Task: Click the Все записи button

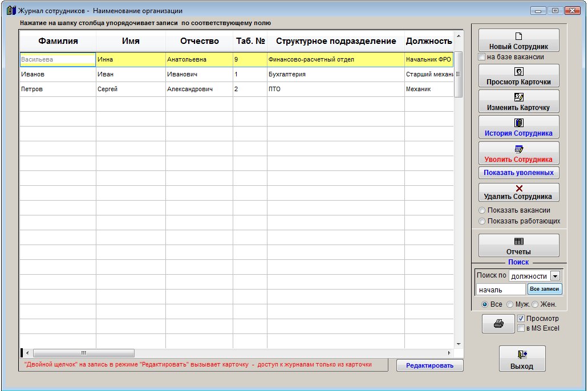Action: pyautogui.click(x=545, y=289)
